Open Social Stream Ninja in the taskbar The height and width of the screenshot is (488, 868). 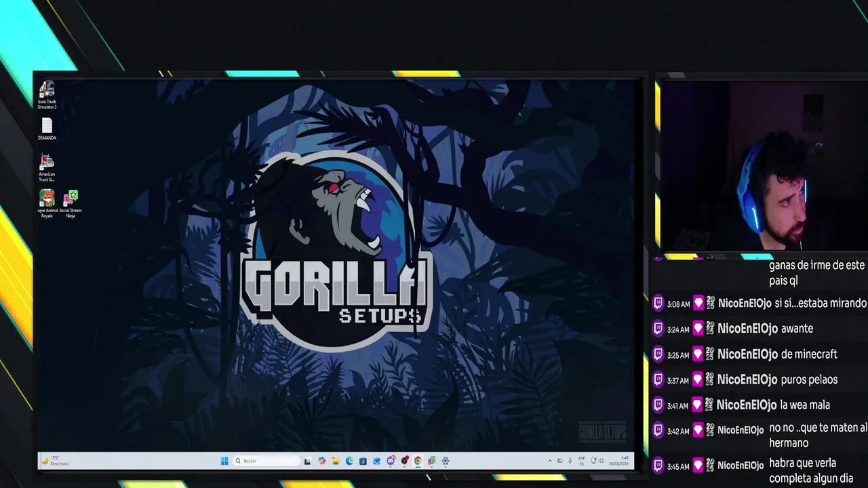click(431, 461)
